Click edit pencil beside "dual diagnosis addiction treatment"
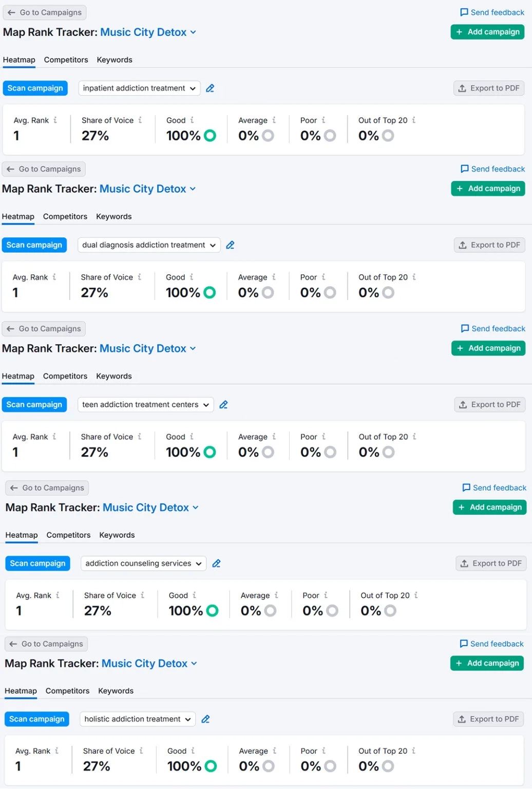532x789 pixels. tap(230, 245)
